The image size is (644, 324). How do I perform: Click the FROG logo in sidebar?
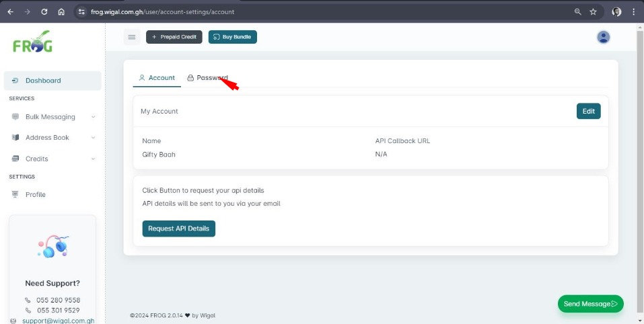click(x=32, y=42)
